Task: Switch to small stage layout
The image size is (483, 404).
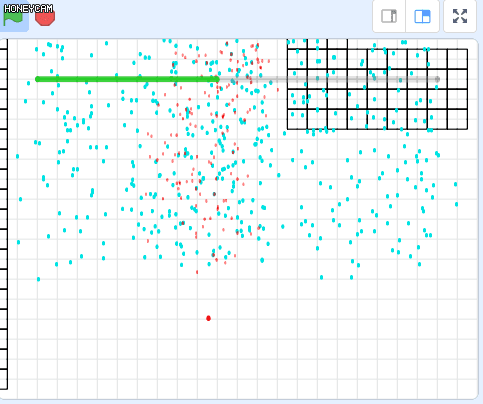Action: [389, 16]
